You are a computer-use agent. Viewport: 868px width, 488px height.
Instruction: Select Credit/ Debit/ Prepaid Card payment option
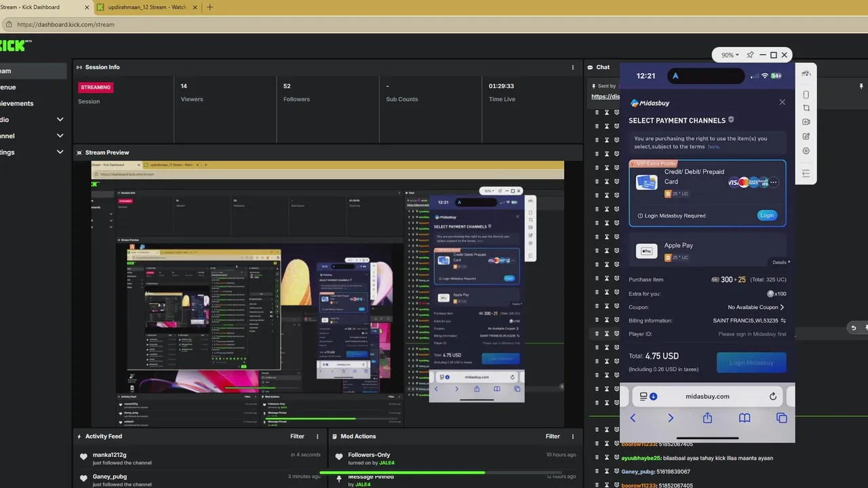707,193
